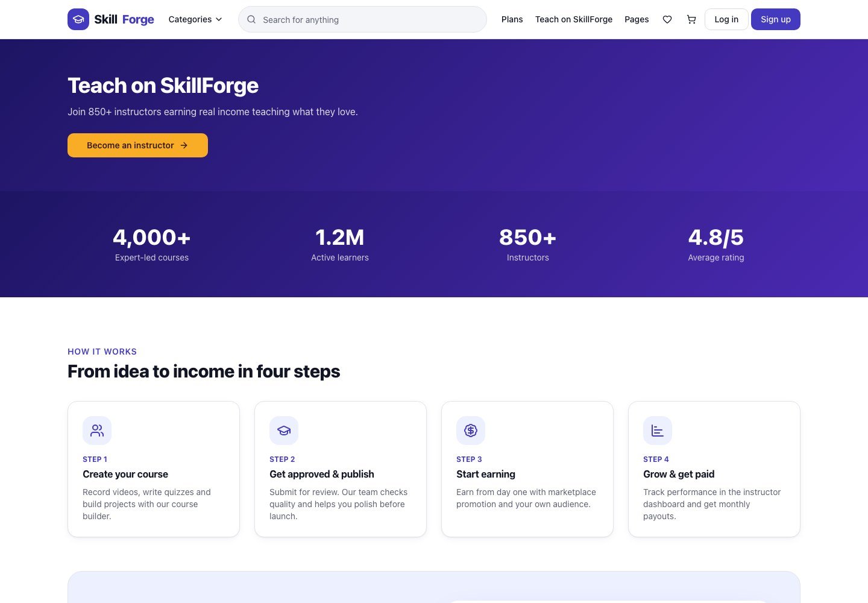Click the graduation cap icon in Step 2 card
This screenshot has height=603, width=868.
pos(284,431)
